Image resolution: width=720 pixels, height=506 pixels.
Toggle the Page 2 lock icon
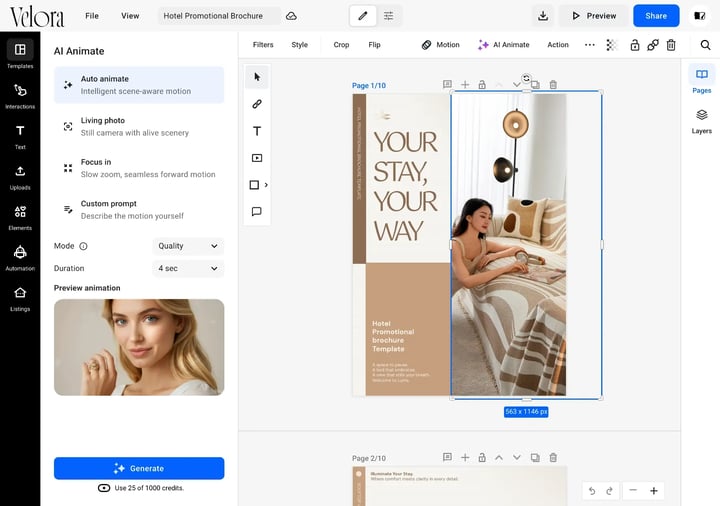pos(482,458)
